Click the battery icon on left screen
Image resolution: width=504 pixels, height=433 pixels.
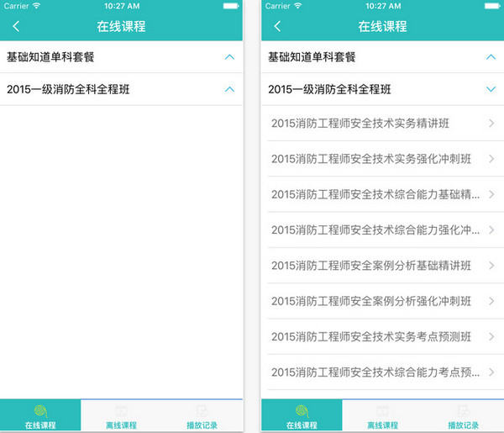click(231, 6)
